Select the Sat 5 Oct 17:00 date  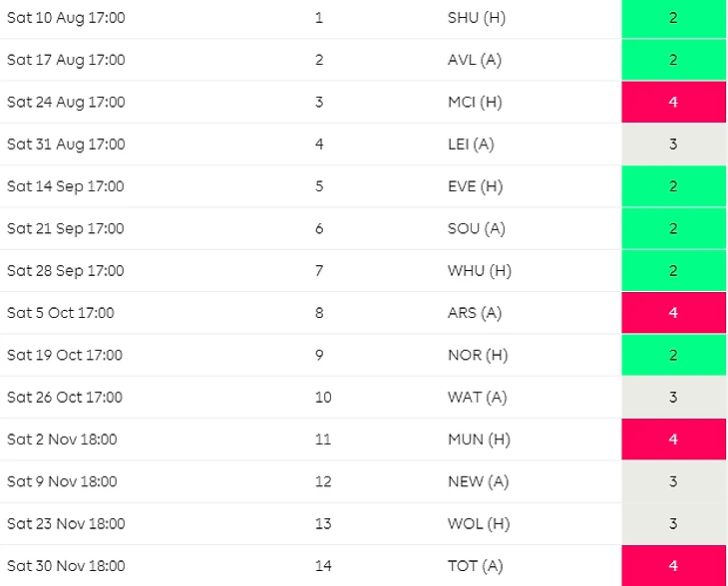tap(61, 313)
